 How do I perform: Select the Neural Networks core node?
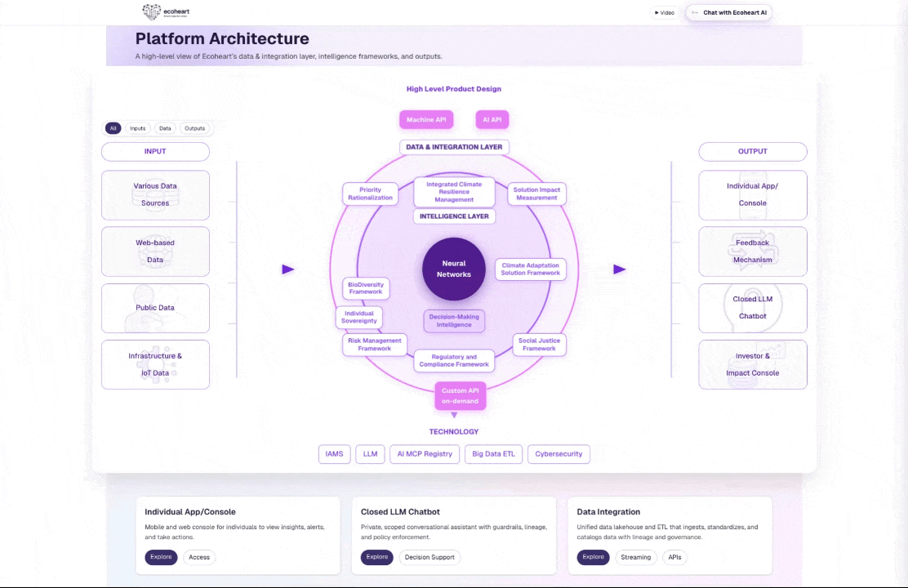click(453, 269)
